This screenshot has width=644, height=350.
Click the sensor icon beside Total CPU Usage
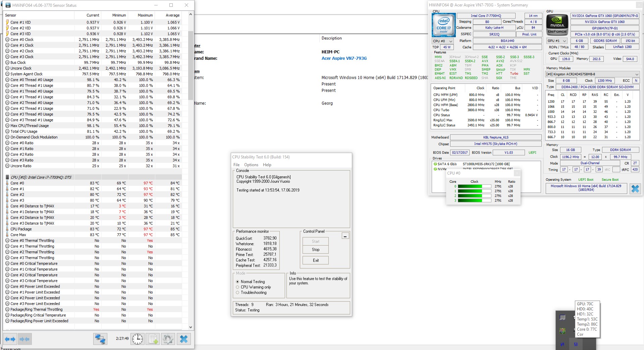tap(7, 131)
